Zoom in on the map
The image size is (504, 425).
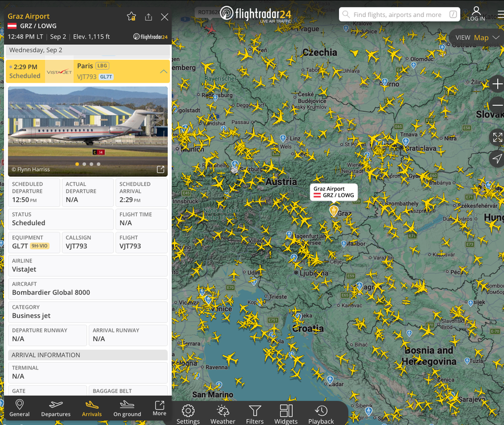(x=497, y=84)
